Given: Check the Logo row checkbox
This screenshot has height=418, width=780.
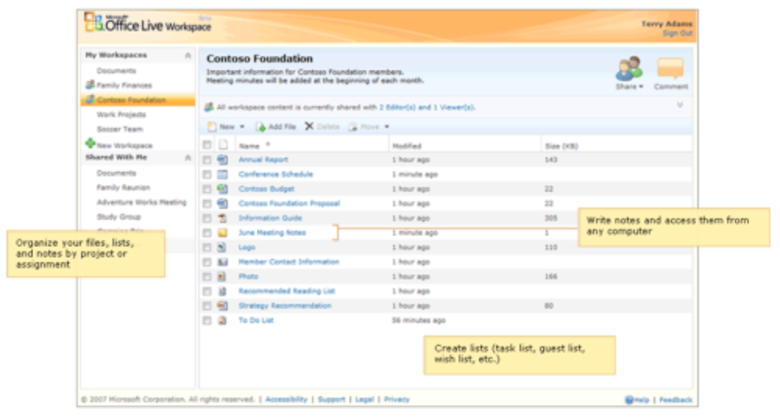Looking at the screenshot, I should click(x=207, y=247).
